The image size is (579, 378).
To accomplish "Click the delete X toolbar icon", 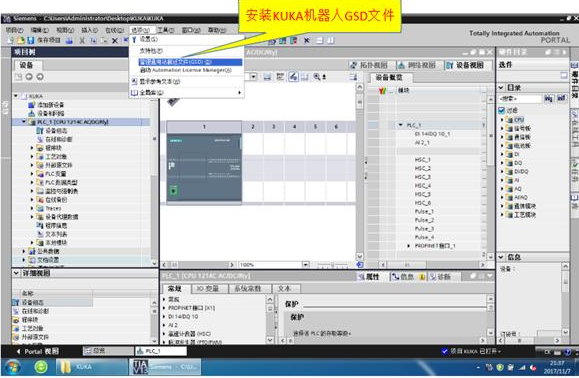I will pos(115,41).
